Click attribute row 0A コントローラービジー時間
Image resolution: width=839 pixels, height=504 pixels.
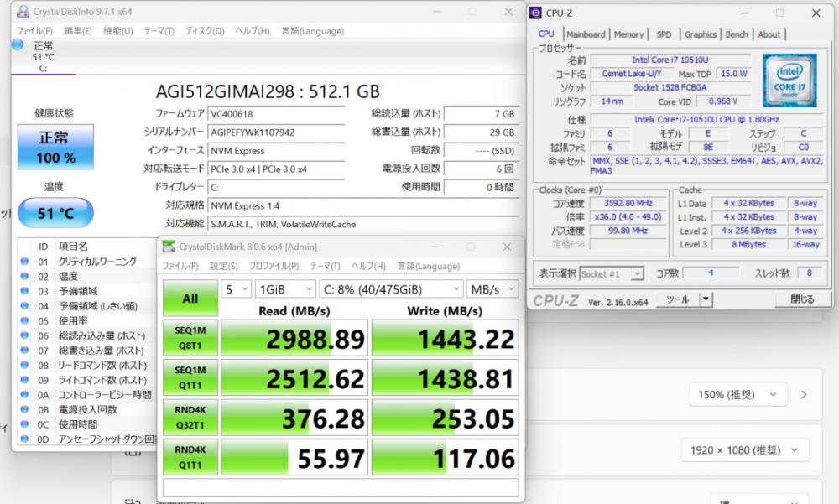(x=87, y=395)
